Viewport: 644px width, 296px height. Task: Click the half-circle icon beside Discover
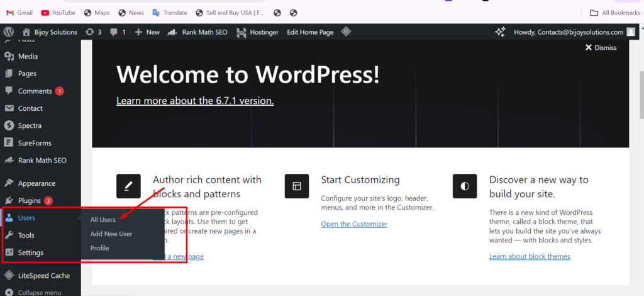click(465, 186)
